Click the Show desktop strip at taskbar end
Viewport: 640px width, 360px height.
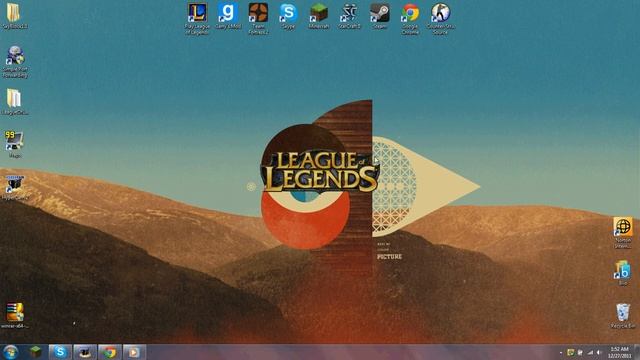click(637, 352)
